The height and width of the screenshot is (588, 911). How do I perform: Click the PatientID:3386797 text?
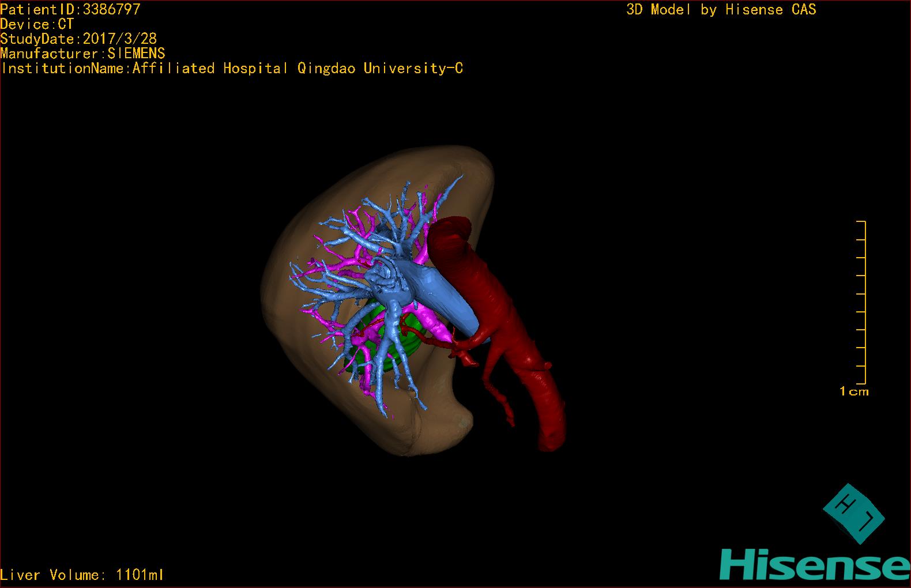pos(70,9)
